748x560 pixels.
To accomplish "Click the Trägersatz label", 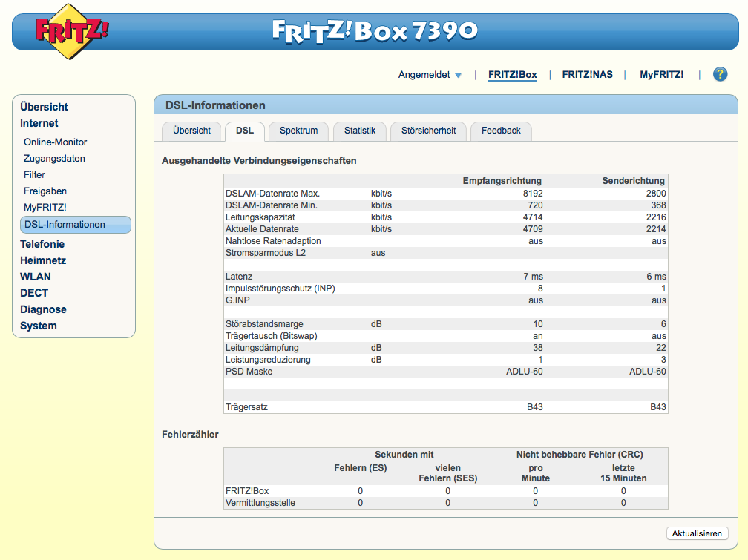I will [x=246, y=407].
